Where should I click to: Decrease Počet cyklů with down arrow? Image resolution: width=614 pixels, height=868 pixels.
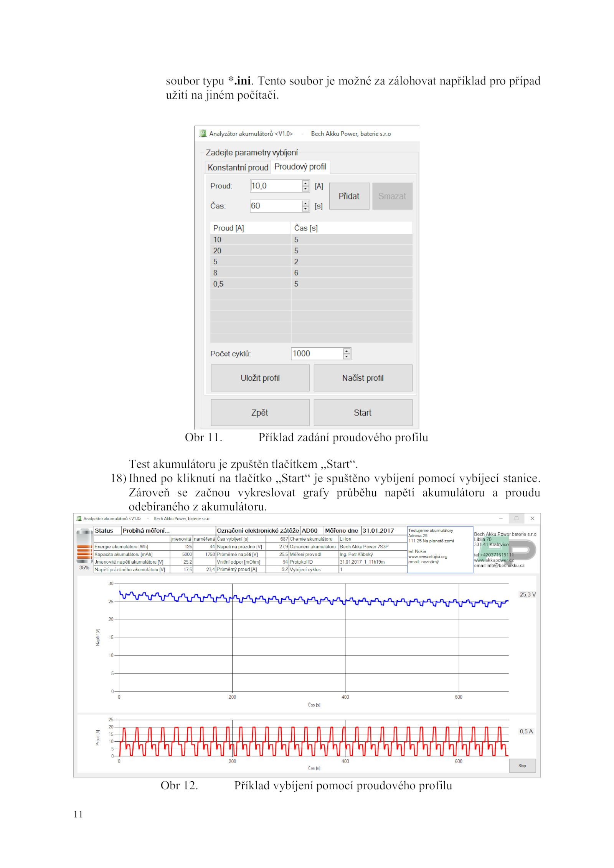347,356
